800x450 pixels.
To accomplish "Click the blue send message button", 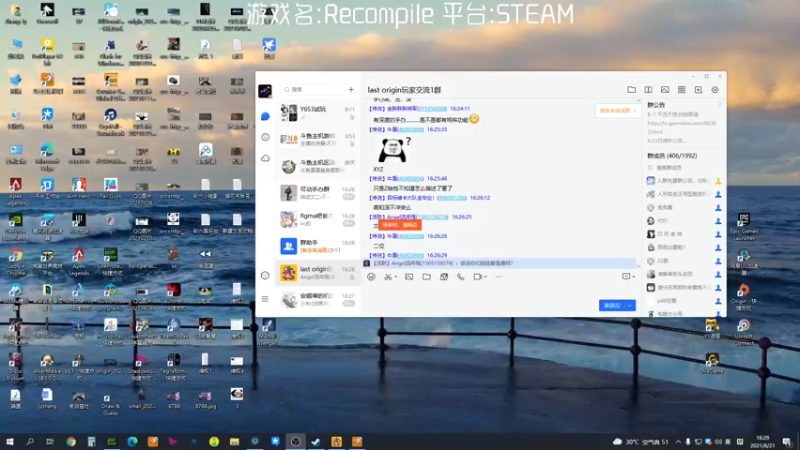I will point(612,306).
